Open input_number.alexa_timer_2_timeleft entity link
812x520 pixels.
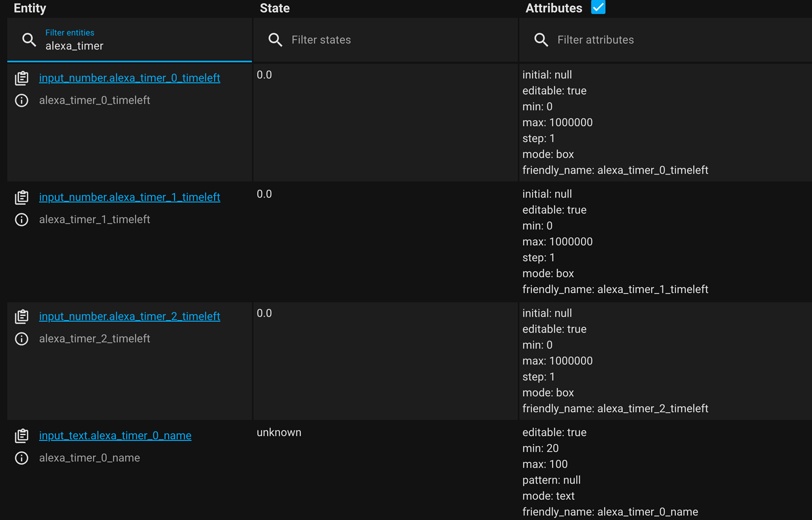pyautogui.click(x=129, y=316)
